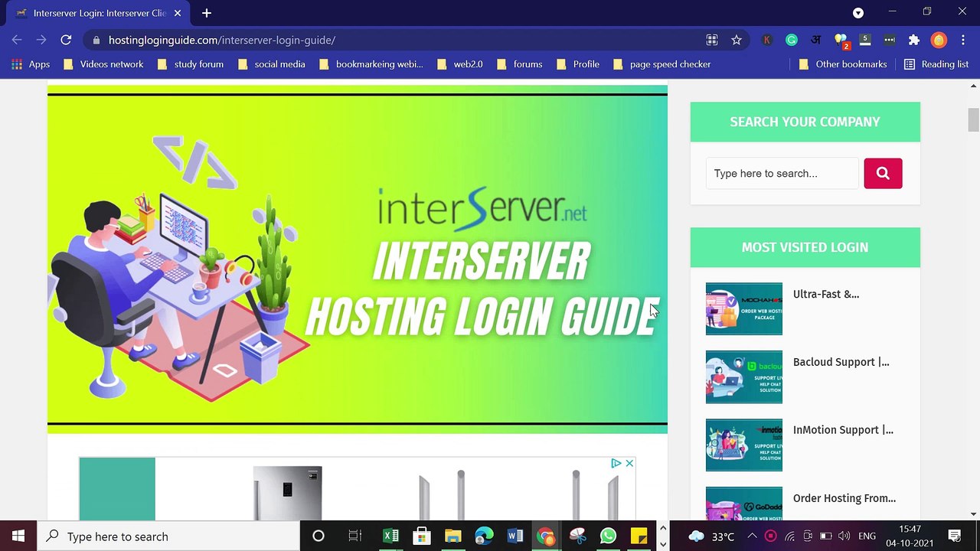Open the Ultra-Fast &... link
Viewport: 980px width, 551px height.
coord(826,294)
